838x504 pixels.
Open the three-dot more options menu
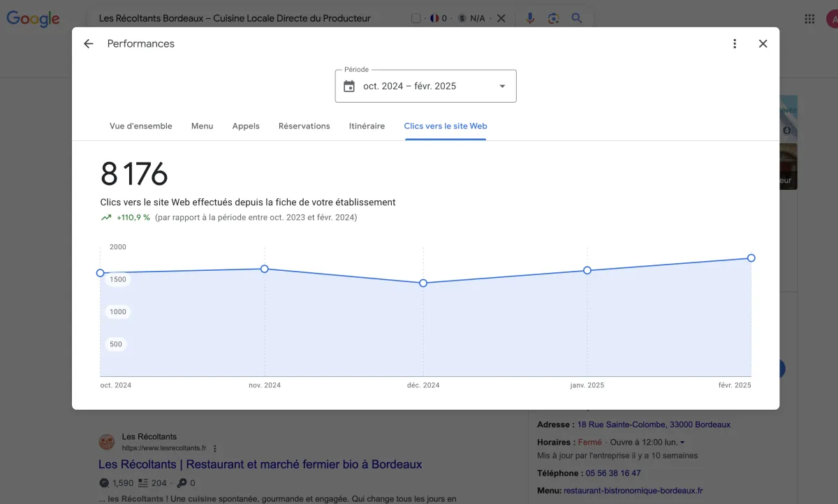(735, 43)
